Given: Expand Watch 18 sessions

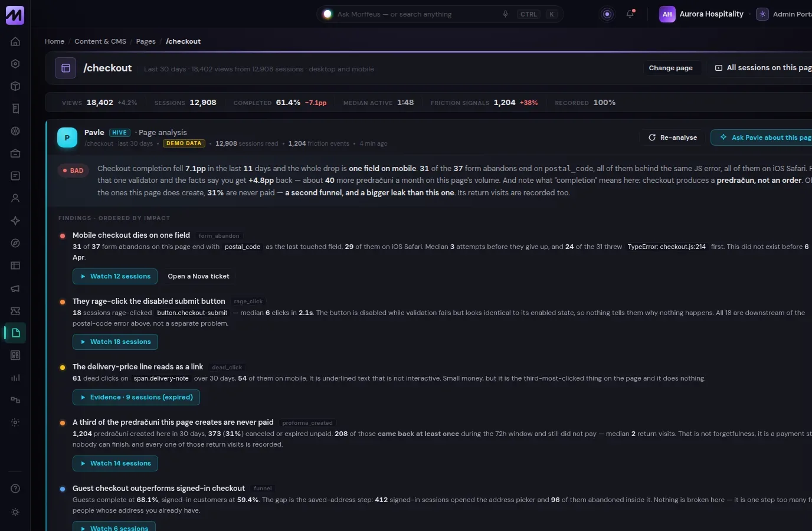Looking at the screenshot, I should coord(115,342).
